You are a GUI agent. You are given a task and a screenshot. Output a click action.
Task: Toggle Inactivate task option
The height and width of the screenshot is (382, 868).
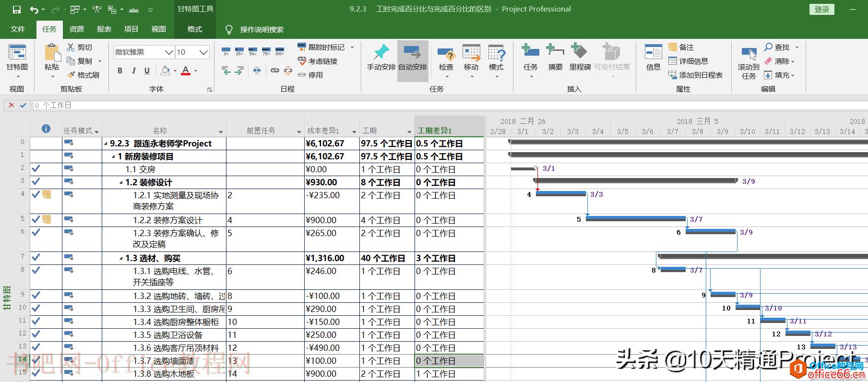tap(310, 75)
